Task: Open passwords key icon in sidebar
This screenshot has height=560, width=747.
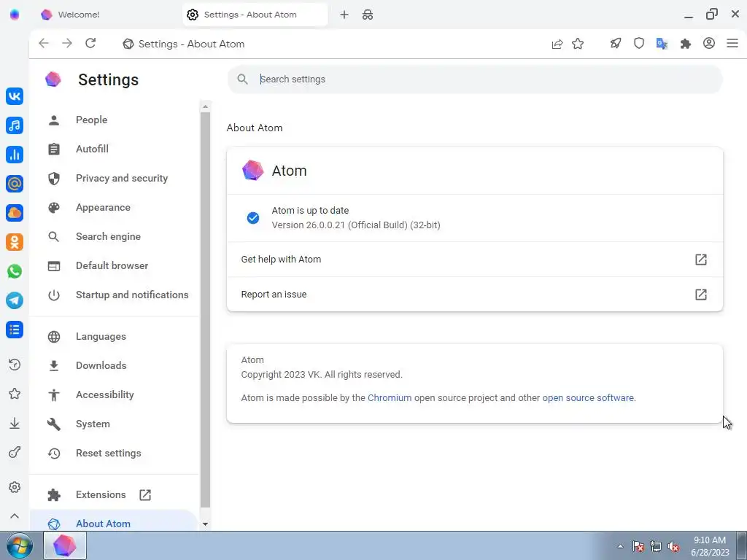Action: coord(15,452)
